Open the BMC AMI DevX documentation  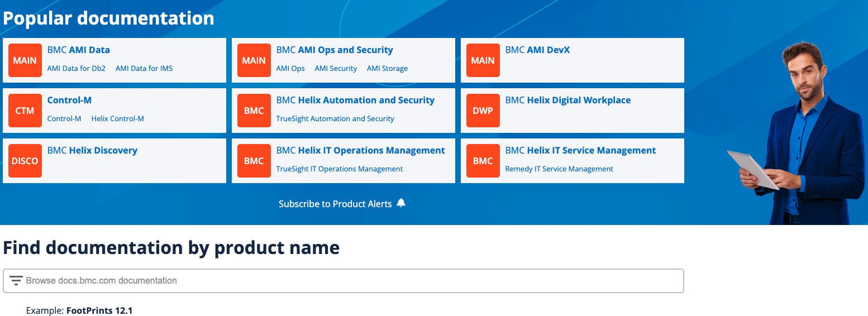coord(537,50)
